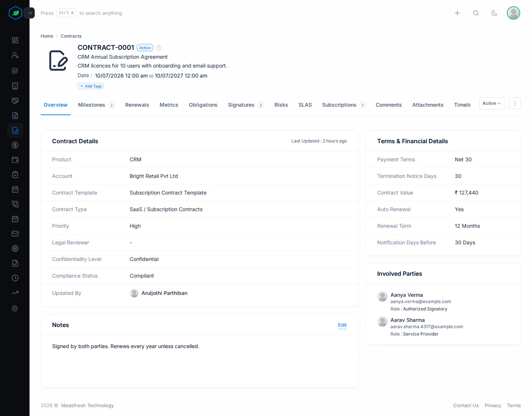Image resolution: width=532 pixels, height=416 pixels.
Task: Select the highlighted contracts icon in sidebar
Action: pos(15,130)
